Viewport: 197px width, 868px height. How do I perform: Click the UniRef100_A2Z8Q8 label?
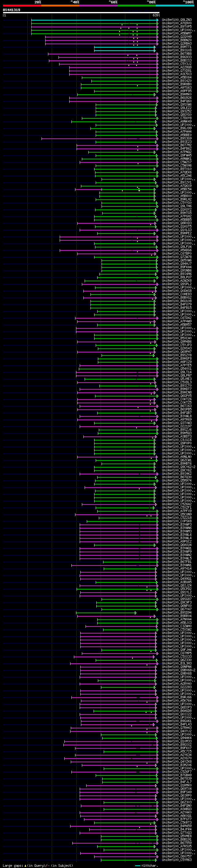pyautogui.click(x=177, y=67)
